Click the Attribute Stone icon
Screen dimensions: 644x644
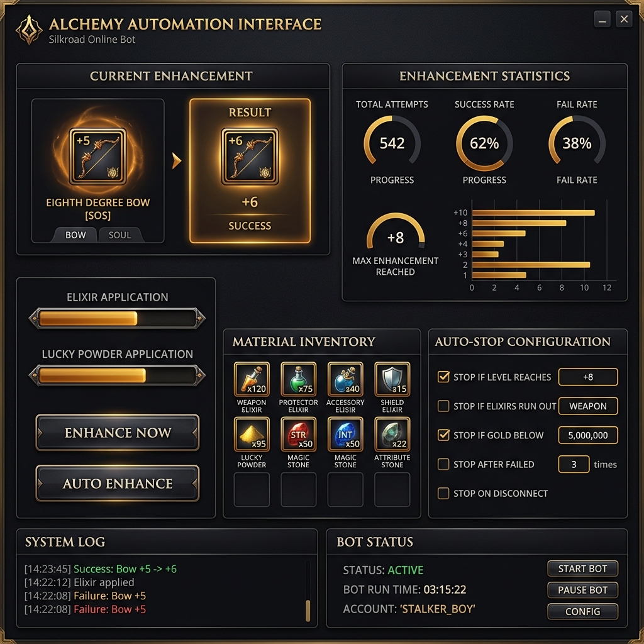click(392, 435)
